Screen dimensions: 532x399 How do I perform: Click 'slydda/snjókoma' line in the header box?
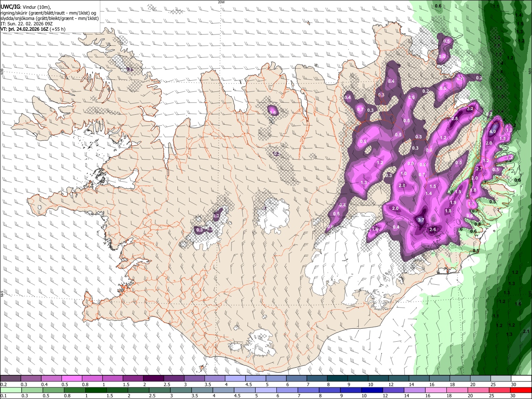pyautogui.click(x=49, y=18)
